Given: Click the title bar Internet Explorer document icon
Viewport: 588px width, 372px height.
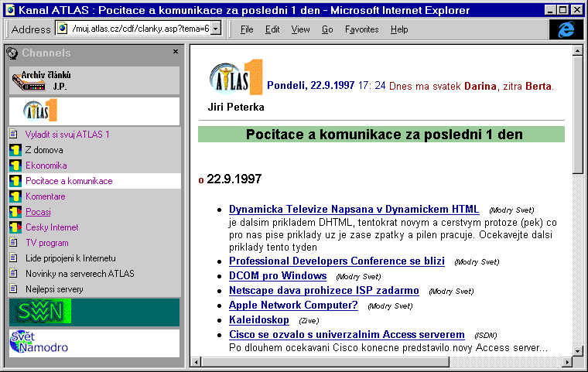Looking at the screenshot, I should 10,10.
